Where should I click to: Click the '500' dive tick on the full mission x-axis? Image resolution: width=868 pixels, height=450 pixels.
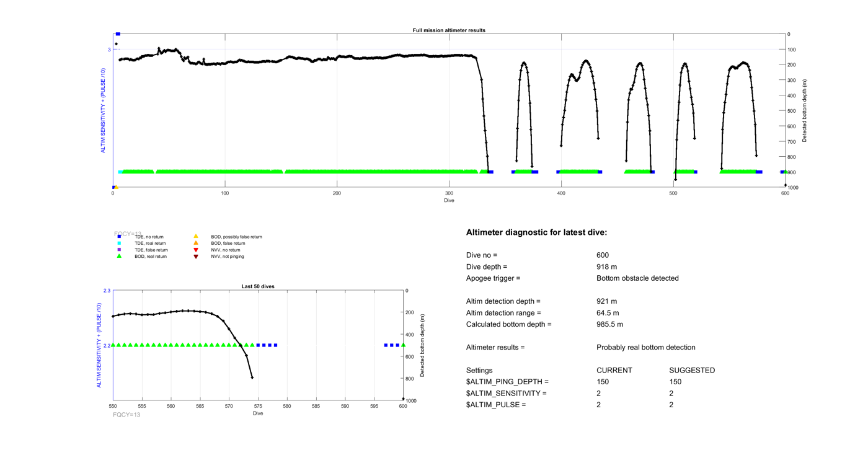(673, 193)
